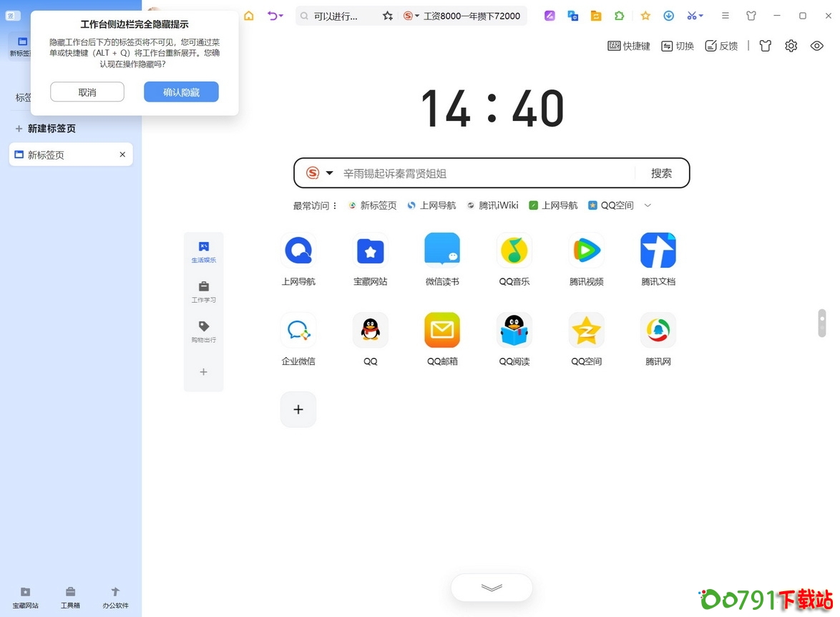This screenshot has height=617, width=840.
Task: Enable eye-protection mode via the eye icon
Action: coord(816,45)
